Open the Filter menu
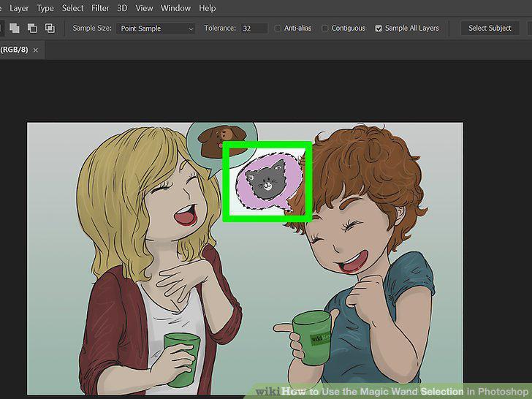Image resolution: width=532 pixels, height=399 pixels. [x=100, y=8]
